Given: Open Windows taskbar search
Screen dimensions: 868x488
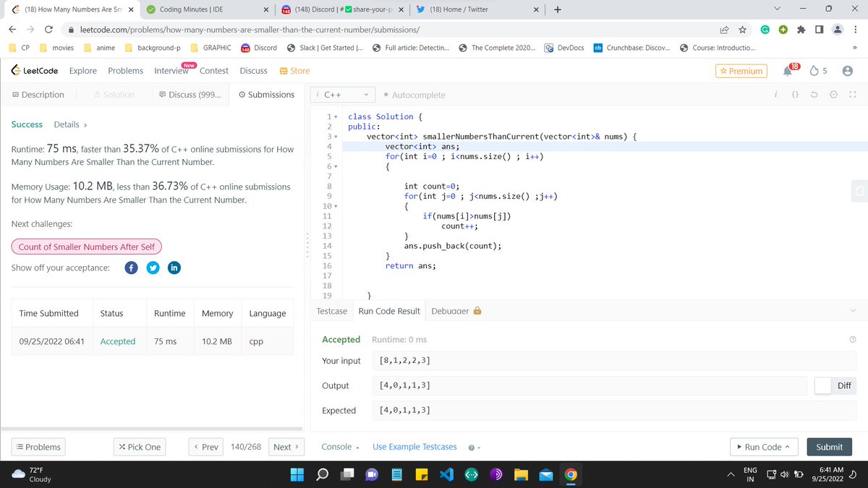Looking at the screenshot, I should pos(323,474).
